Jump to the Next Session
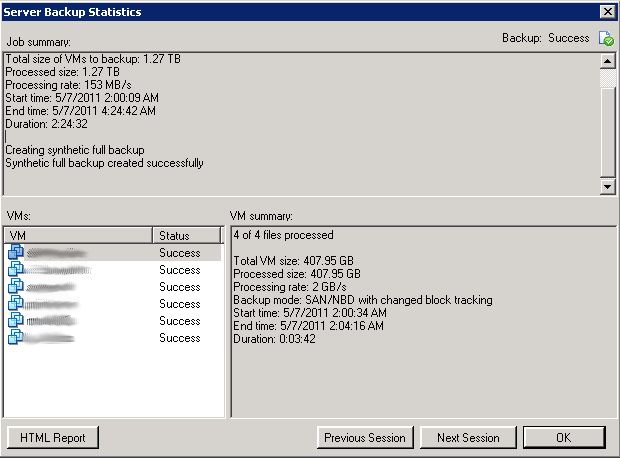This screenshot has width=620, height=458. (468, 438)
